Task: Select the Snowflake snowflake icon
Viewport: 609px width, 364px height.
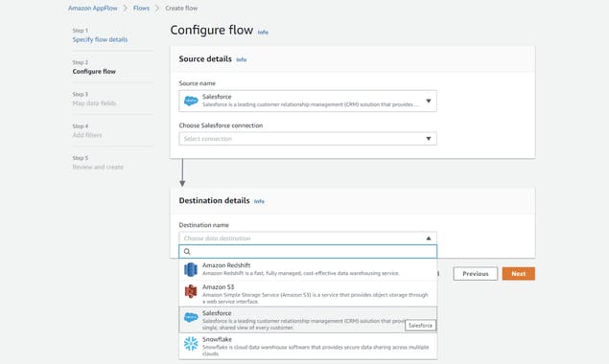Action: tap(191, 344)
